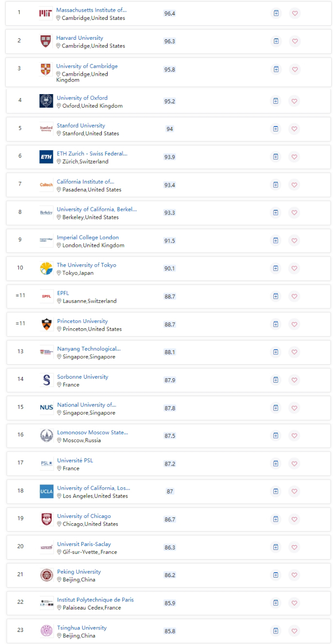Follow the University of Oxford link
Image resolution: width=335 pixels, height=644 pixels.
(x=82, y=98)
